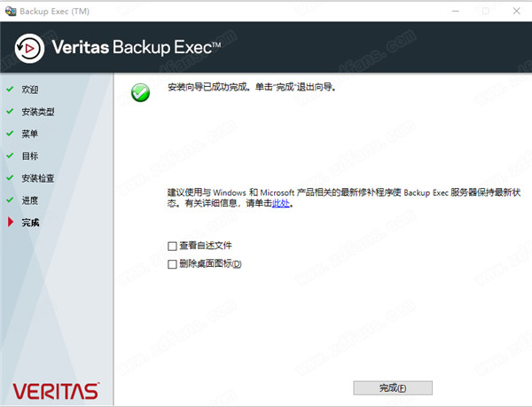Enable the 查看自述文件 checkbox

click(x=172, y=246)
